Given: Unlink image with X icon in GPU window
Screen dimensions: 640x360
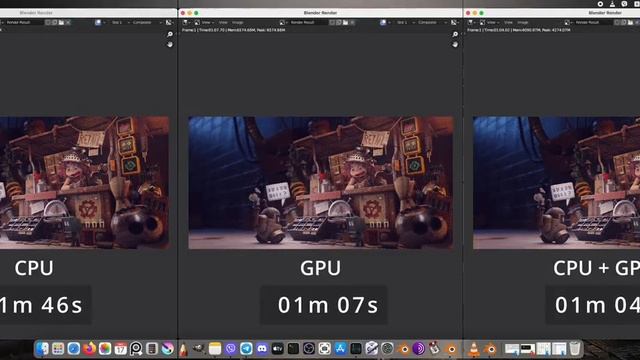Looking at the screenshot, I should pyautogui.click(x=352, y=22).
